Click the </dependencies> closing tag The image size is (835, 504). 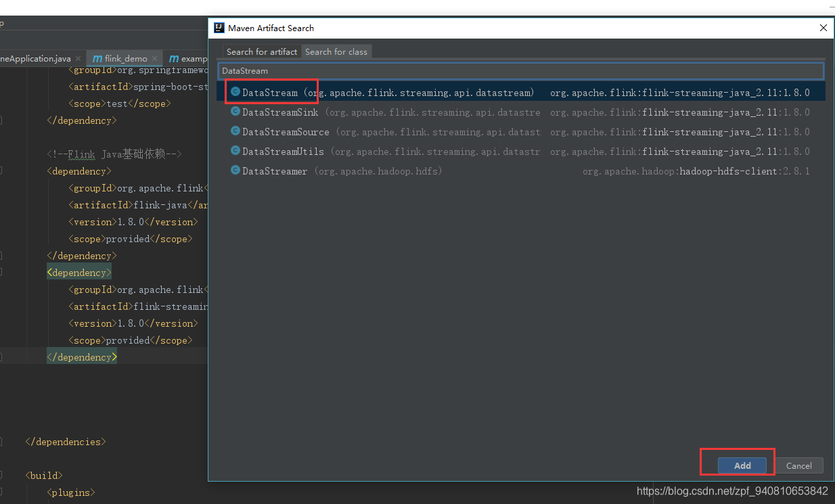click(66, 442)
